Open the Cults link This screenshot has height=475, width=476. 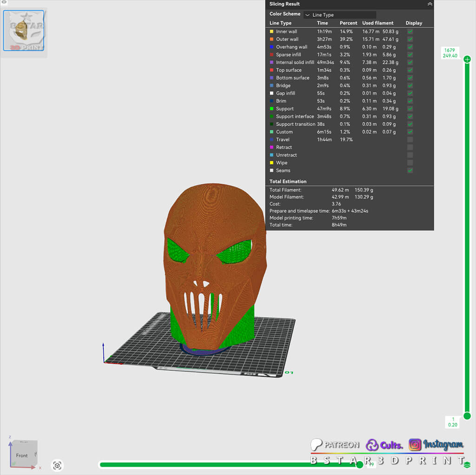384,445
